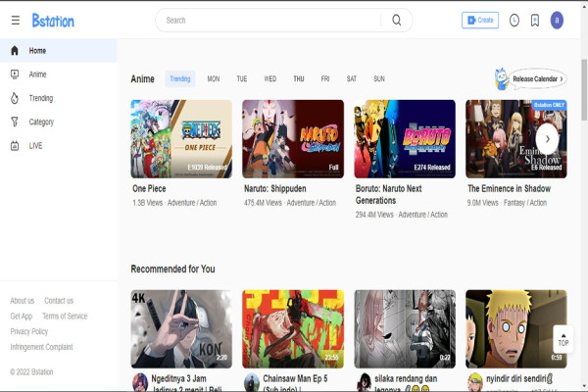
Task: Play the 0:59 Naruto video thumbnail
Action: [516, 329]
